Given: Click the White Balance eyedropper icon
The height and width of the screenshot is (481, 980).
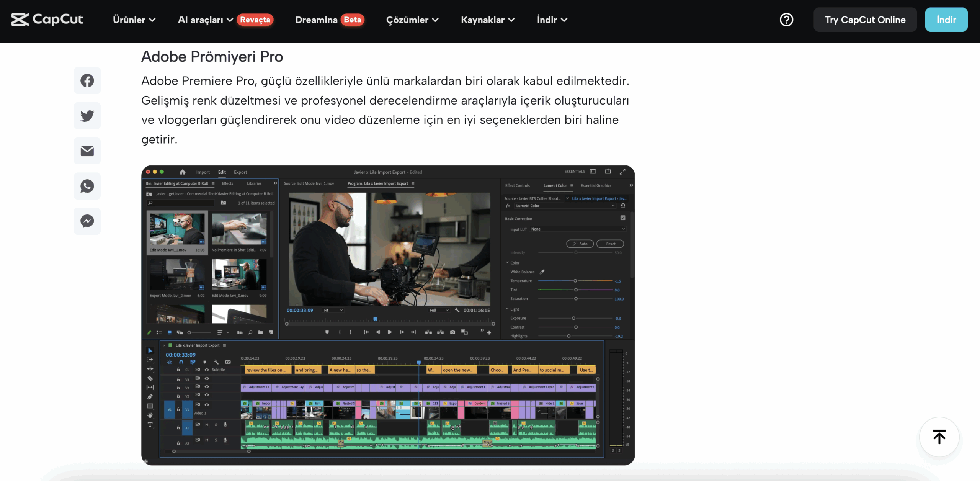Looking at the screenshot, I should [x=542, y=272].
